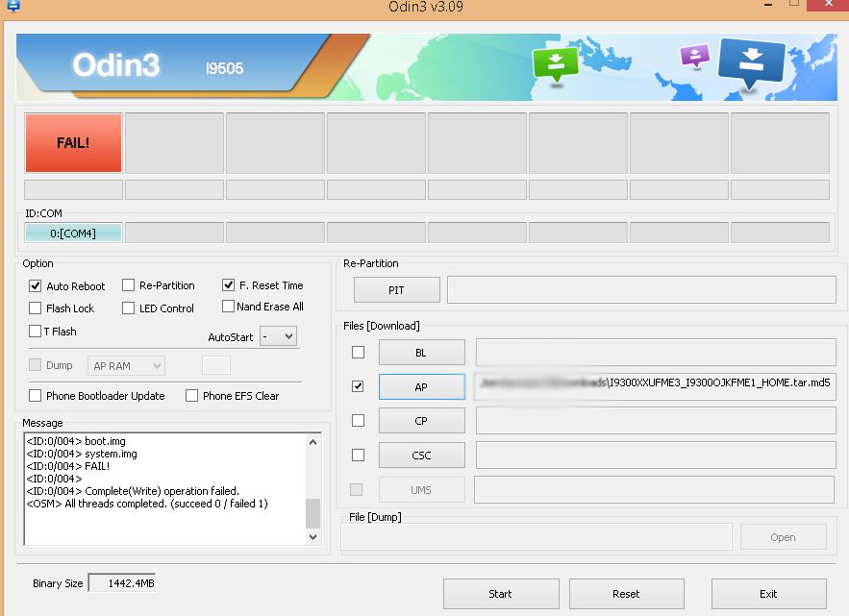Viewport: 849px width, 616px height.
Task: Click the red FAIL! status box
Action: [x=73, y=143]
